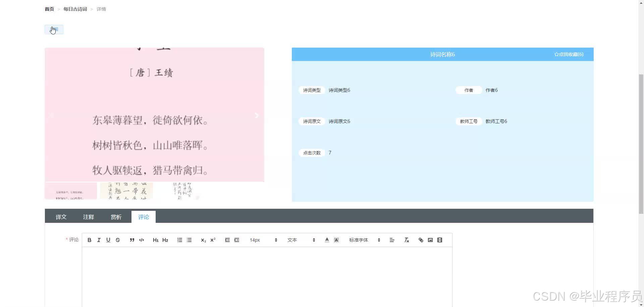Create a bulleted list
This screenshot has height=307, width=644.
pos(189,240)
